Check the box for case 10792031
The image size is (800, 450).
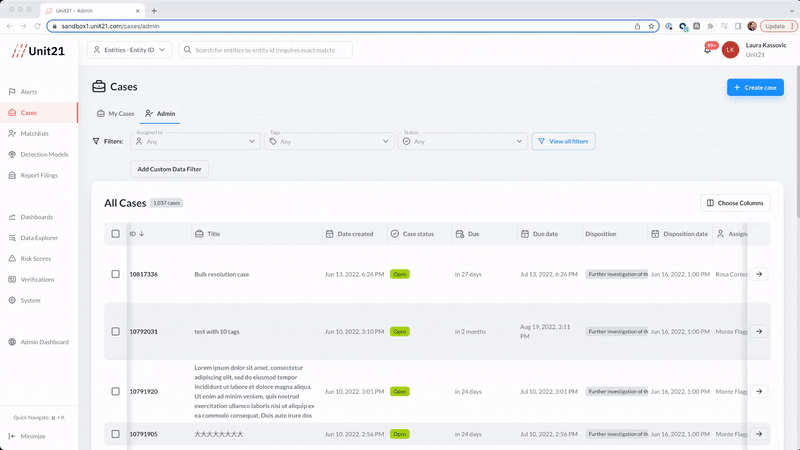[x=116, y=332]
